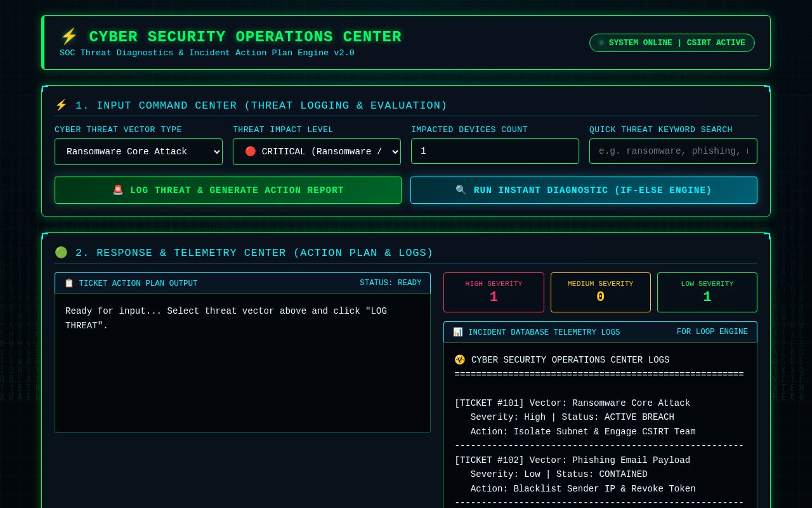Viewport: 812px width, 508px height.
Task: Click the For Loop Engine label
Action: [x=712, y=332]
